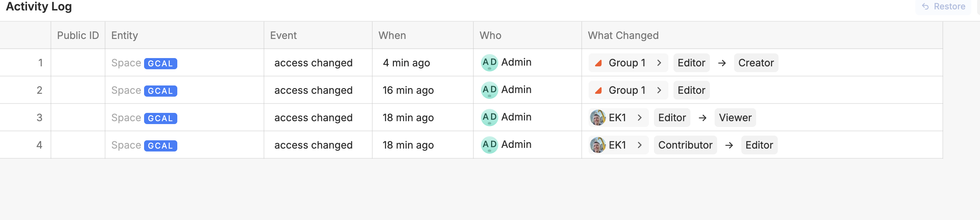Viewport: 980px width, 220px height.
Task: Sort by the When column header
Action: pos(392,35)
